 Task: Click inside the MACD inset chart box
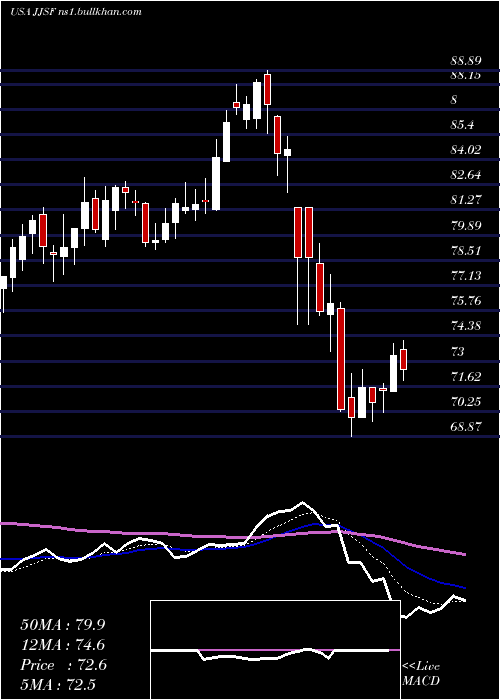tap(275, 650)
